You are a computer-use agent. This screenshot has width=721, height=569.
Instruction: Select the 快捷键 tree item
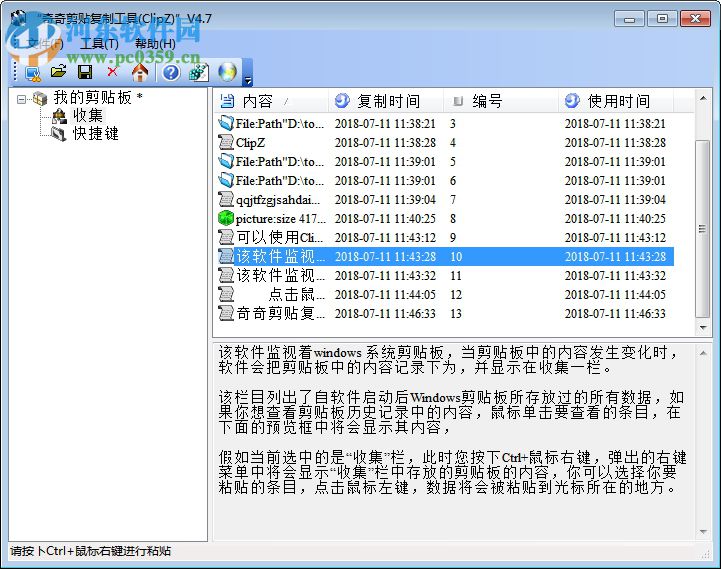point(96,133)
